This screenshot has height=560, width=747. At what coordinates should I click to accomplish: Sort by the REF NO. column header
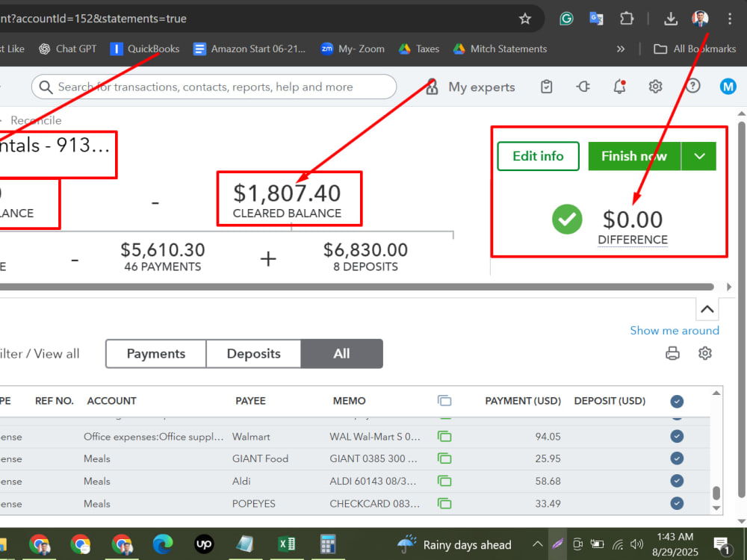click(x=55, y=401)
